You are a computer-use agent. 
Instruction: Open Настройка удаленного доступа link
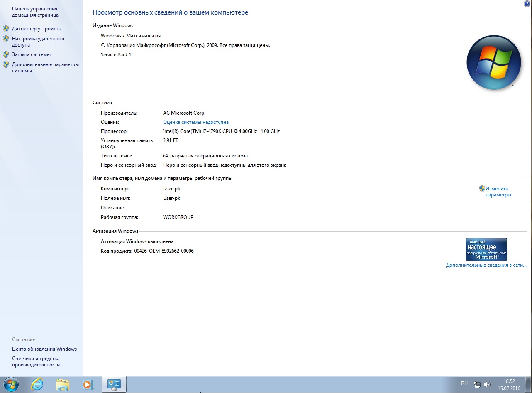38,42
